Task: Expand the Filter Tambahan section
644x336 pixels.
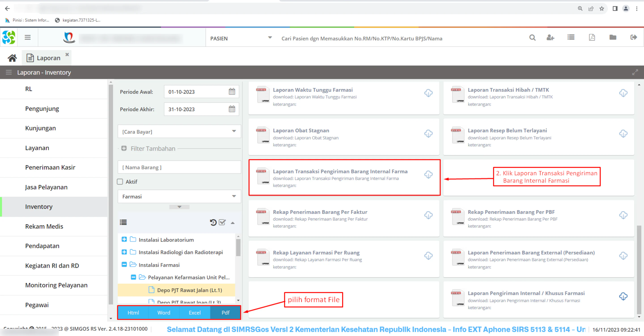Action: 124,149
